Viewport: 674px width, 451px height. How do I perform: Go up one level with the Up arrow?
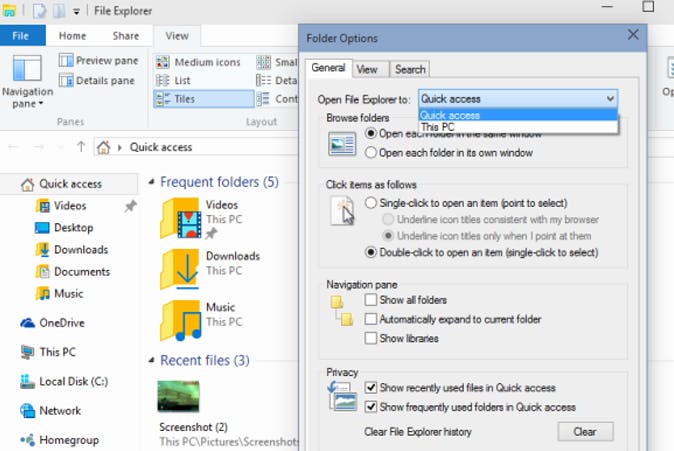(81, 147)
